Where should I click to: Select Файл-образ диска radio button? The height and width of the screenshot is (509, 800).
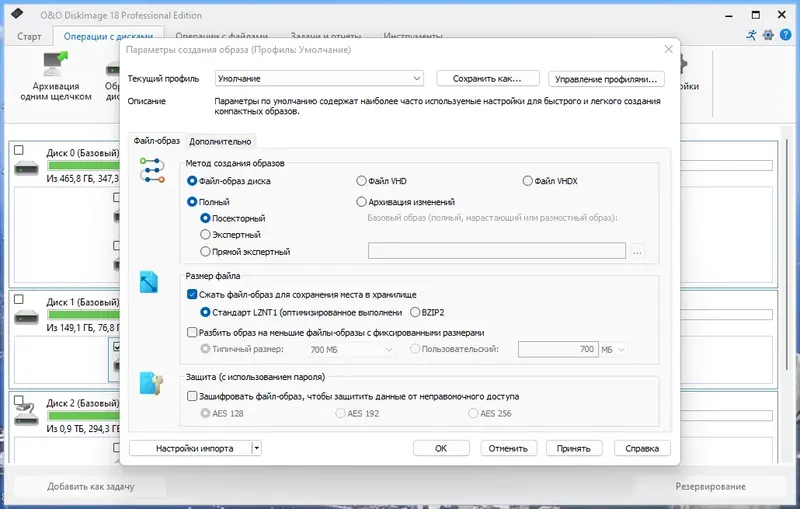[x=192, y=181]
